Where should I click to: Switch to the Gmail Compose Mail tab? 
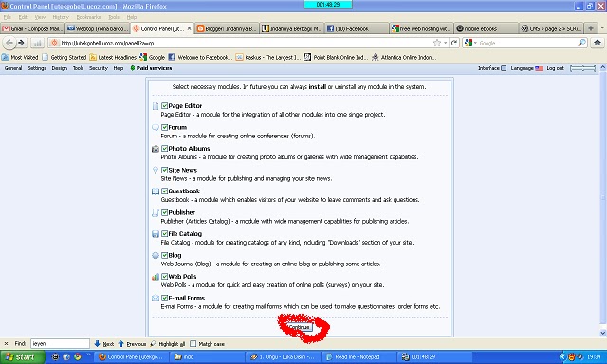[x=32, y=28]
